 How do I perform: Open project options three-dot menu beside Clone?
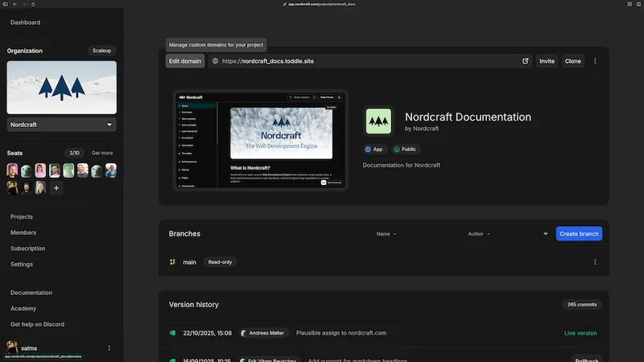595,61
